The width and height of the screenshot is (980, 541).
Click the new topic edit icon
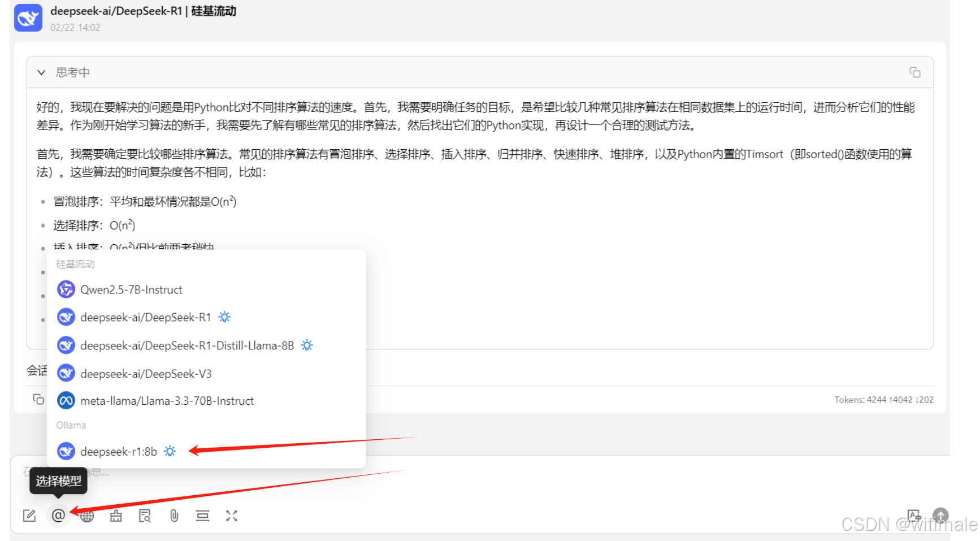(x=29, y=516)
